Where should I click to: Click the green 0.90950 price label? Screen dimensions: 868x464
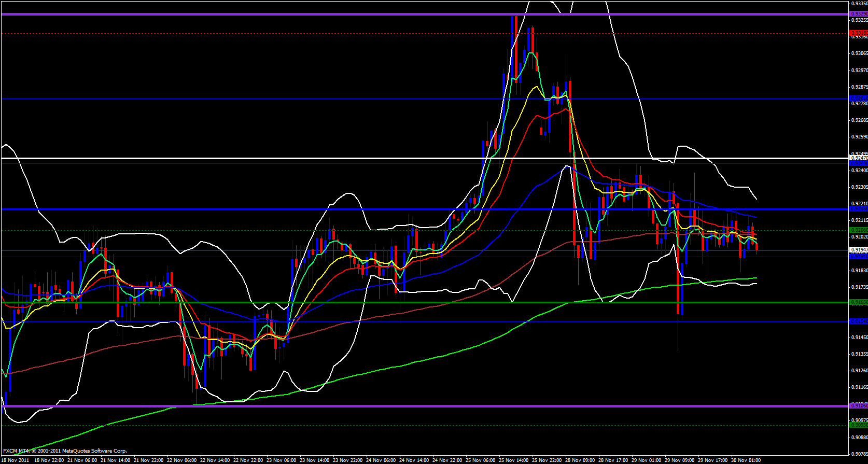pos(858,425)
